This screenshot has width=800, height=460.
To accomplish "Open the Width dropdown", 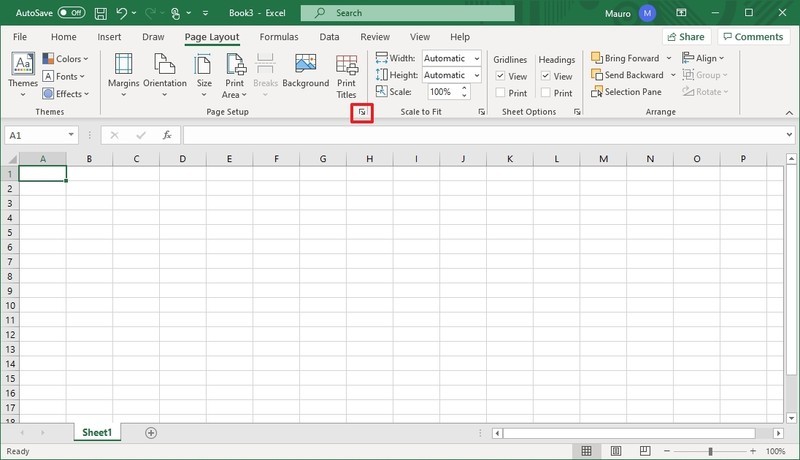I will click(477, 58).
